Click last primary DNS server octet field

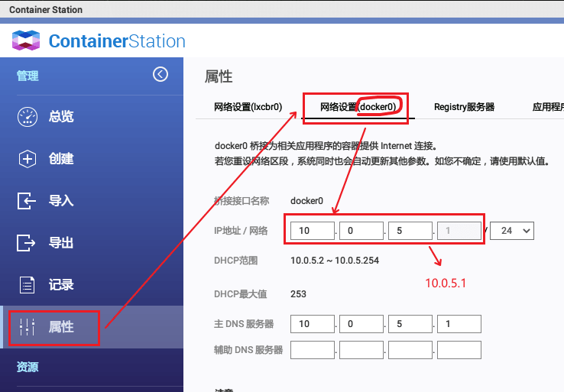[x=459, y=324]
